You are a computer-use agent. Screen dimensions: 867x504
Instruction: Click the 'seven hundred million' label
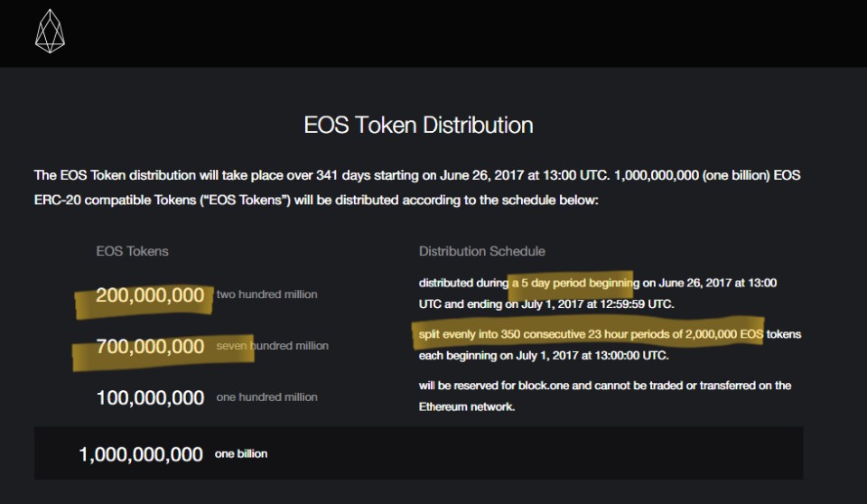click(272, 346)
